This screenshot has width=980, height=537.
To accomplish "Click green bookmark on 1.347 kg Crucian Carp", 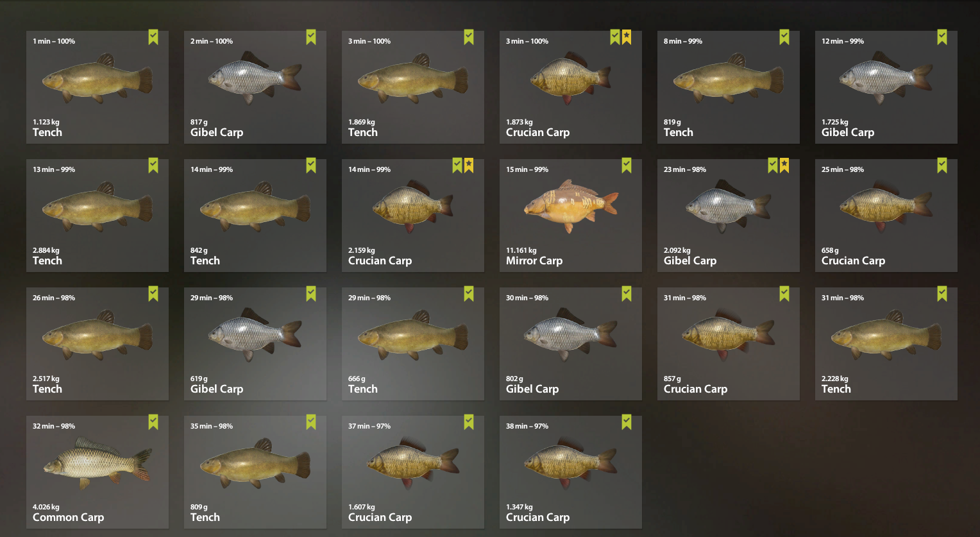I will click(x=627, y=422).
